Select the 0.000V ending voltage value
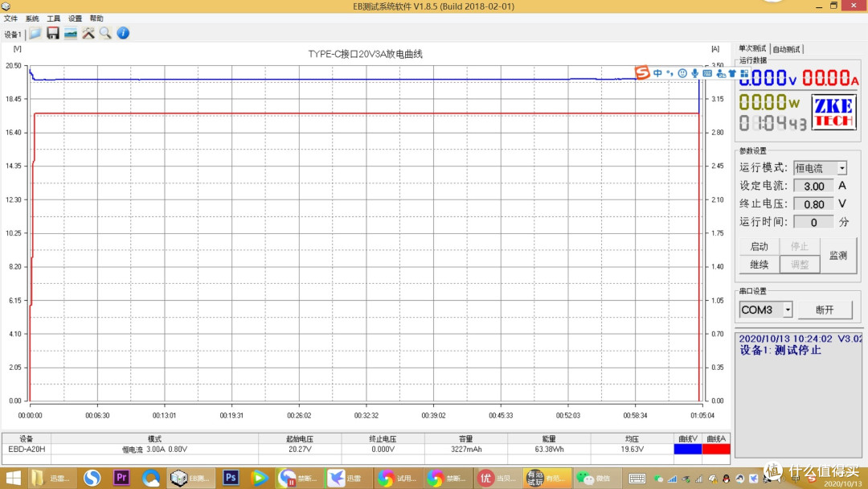868x489 pixels. point(383,449)
